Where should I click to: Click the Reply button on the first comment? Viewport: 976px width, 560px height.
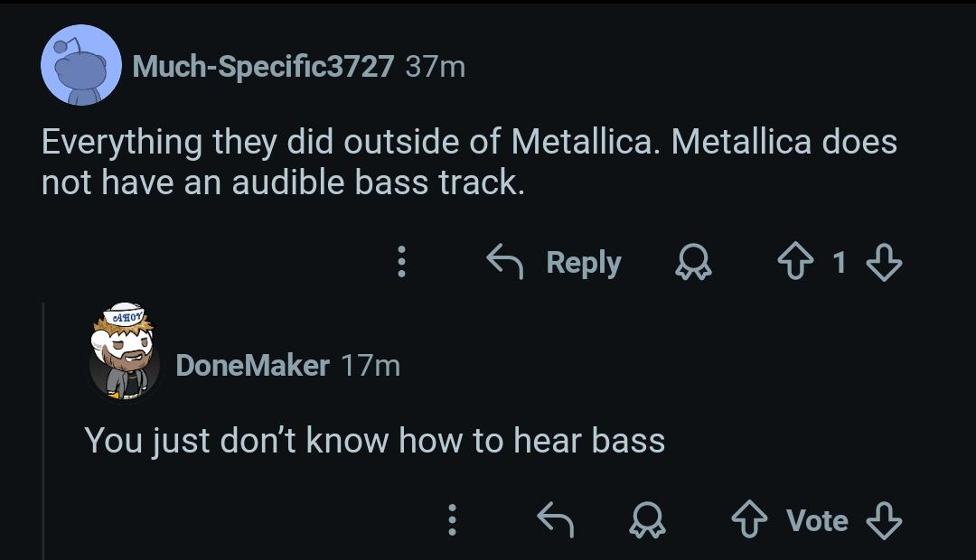click(584, 262)
